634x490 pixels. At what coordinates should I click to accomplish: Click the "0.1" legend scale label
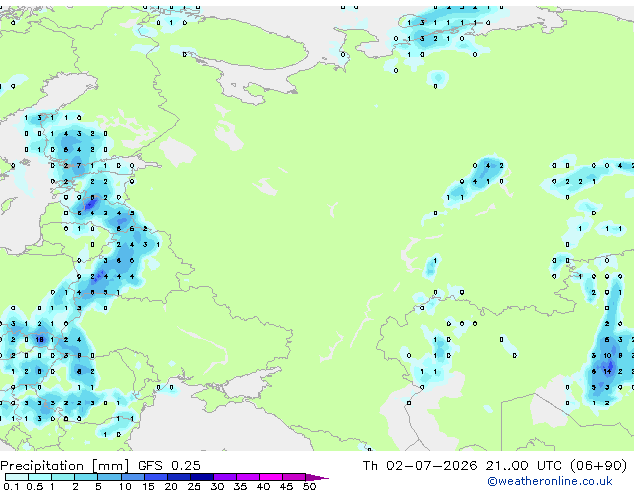(11, 486)
